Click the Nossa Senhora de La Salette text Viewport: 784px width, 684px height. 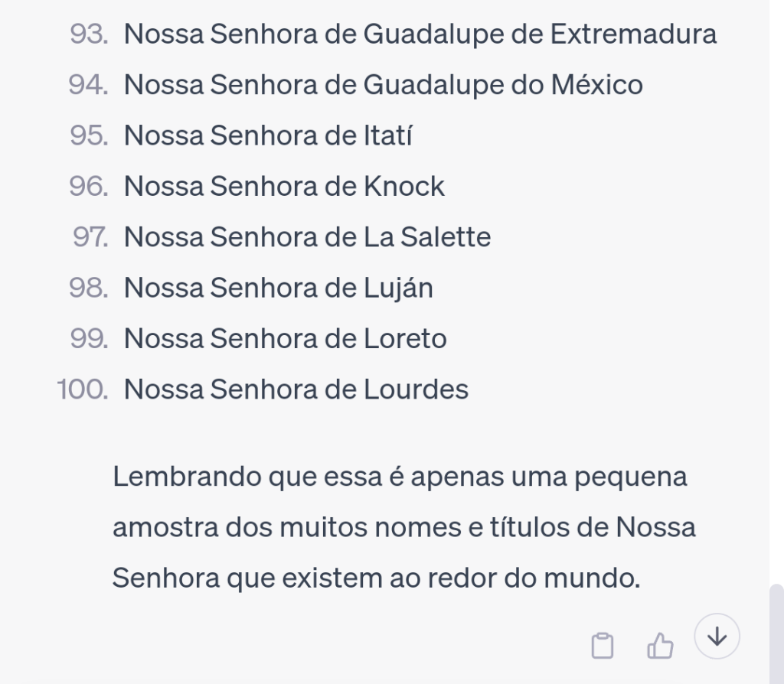pos(307,237)
